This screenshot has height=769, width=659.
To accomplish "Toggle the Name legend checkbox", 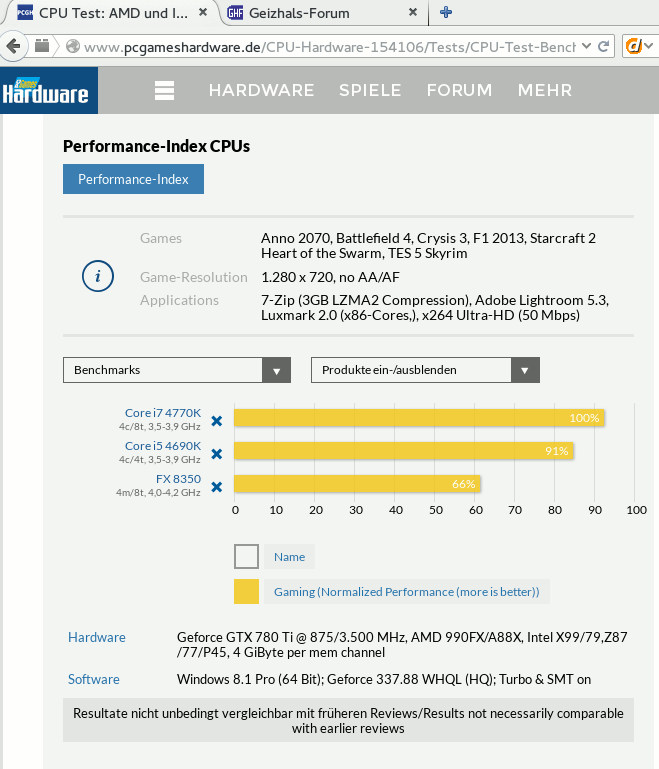I will coord(246,557).
